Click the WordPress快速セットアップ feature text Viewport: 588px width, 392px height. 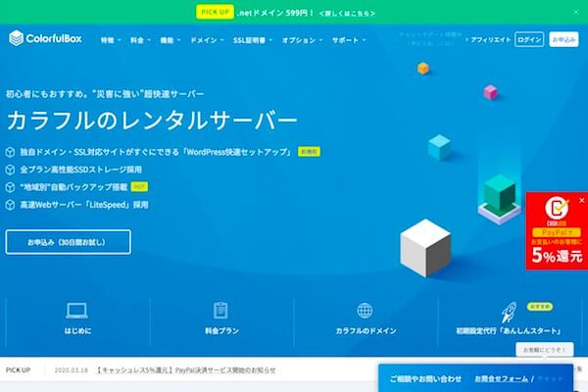pos(156,152)
